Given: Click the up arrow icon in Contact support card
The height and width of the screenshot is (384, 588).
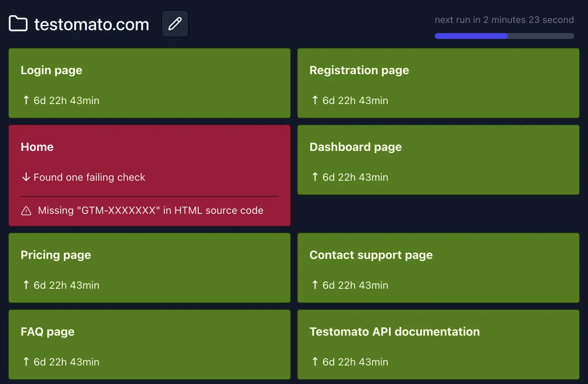Looking at the screenshot, I should tap(315, 285).
